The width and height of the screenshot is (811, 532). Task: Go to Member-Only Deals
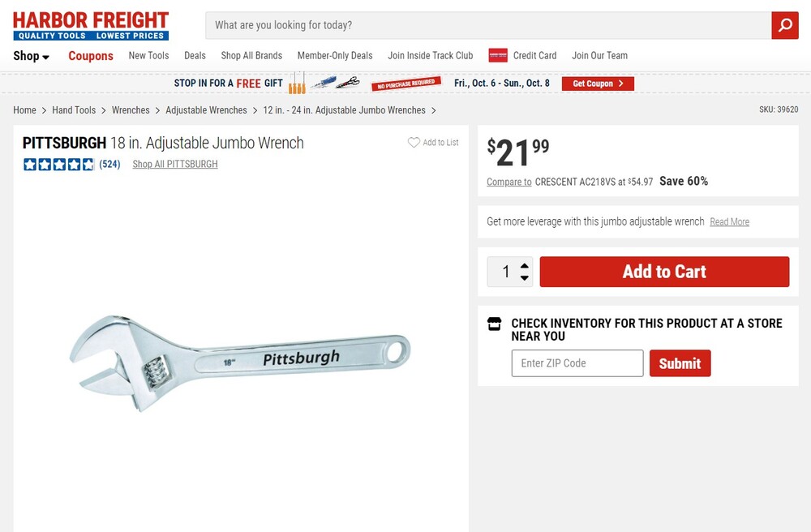coord(335,56)
